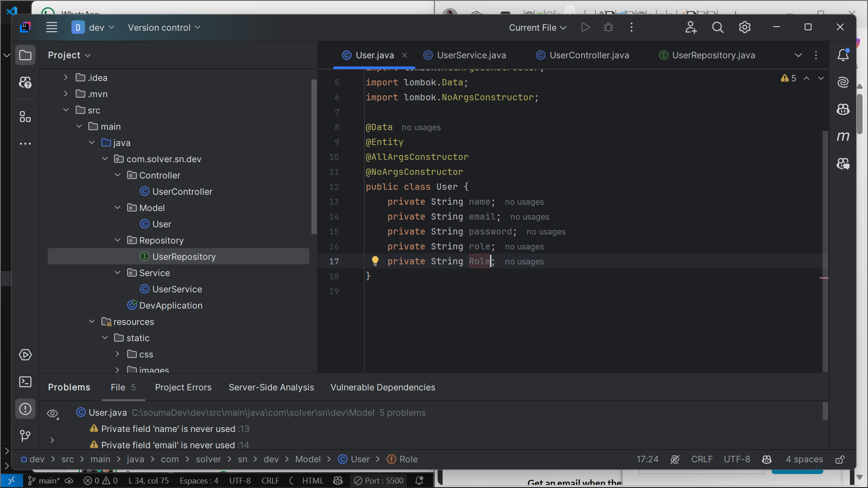The height and width of the screenshot is (488, 868).
Task: Click the Search Everywhere magnifier icon
Action: (x=717, y=28)
